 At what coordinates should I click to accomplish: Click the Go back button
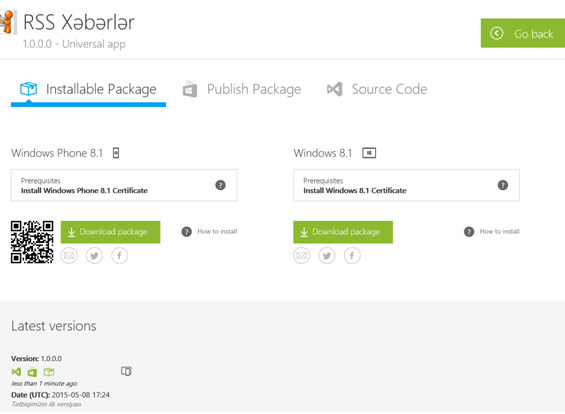[x=522, y=33]
